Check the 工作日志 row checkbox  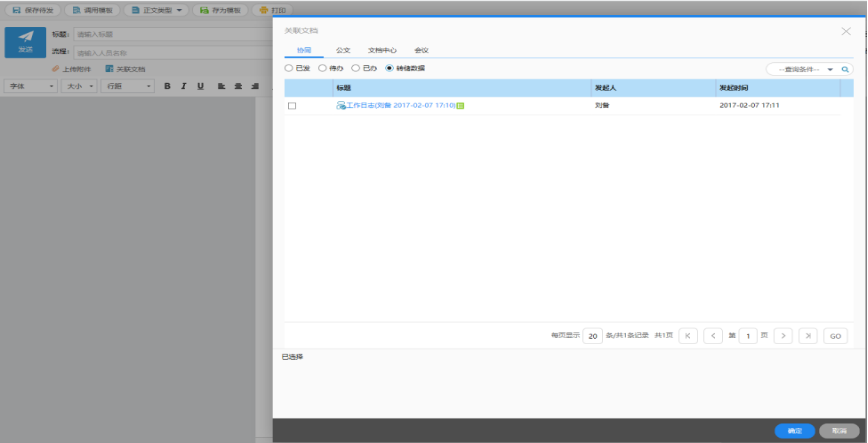[x=292, y=105]
